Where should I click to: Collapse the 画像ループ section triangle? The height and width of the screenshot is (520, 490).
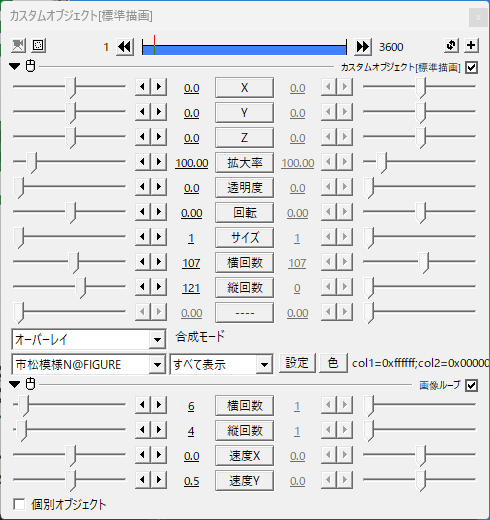pos(15,384)
